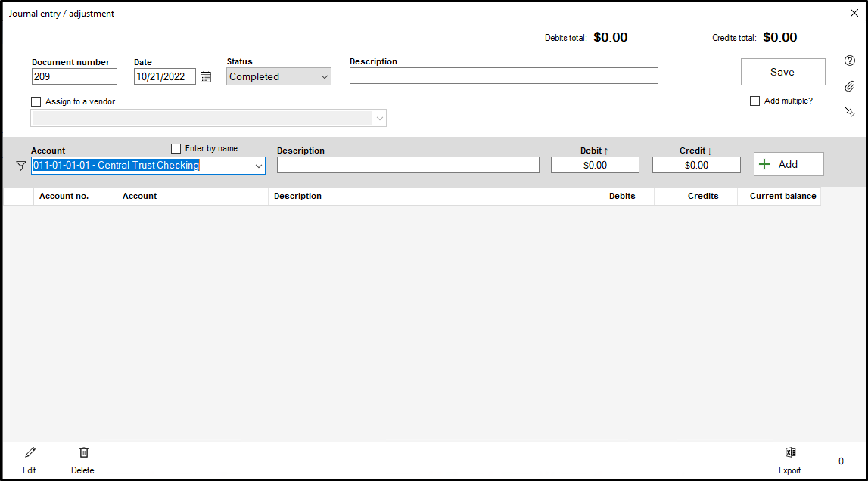Sort by grid Description column header
The height and width of the screenshot is (481, 868).
419,196
